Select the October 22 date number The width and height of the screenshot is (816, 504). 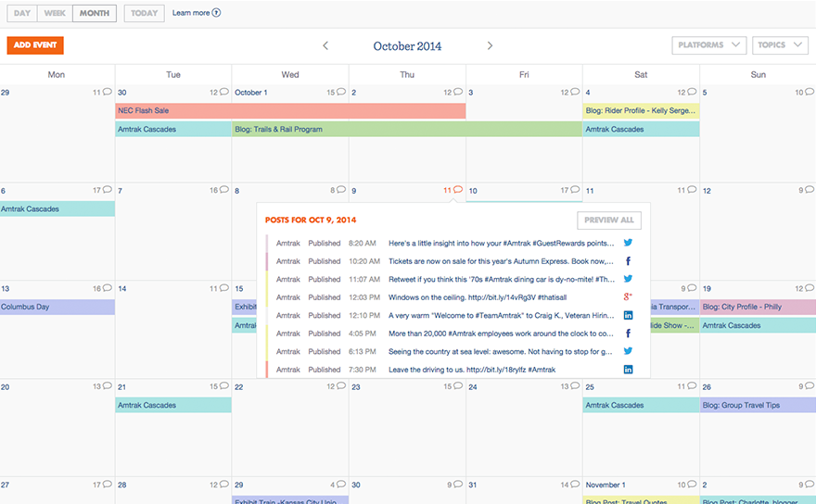tap(239, 387)
